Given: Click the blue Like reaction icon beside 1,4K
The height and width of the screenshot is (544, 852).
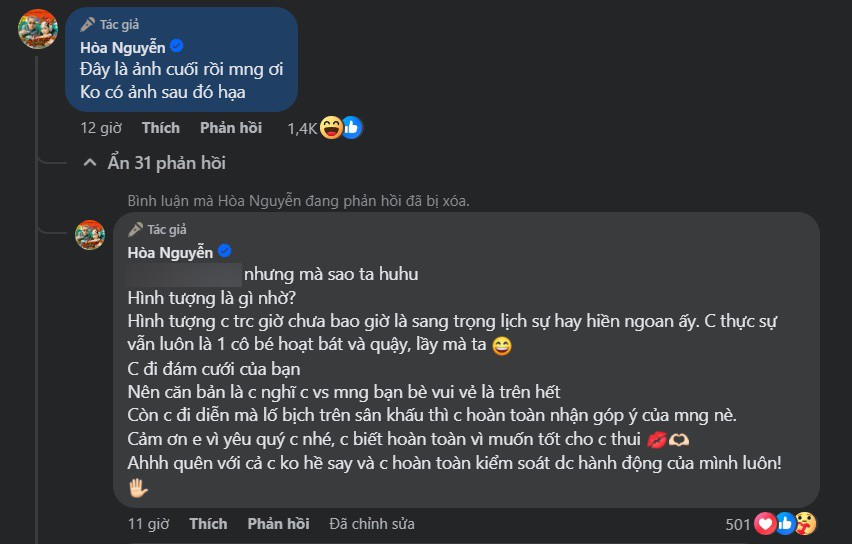Looking at the screenshot, I should tap(351, 128).
